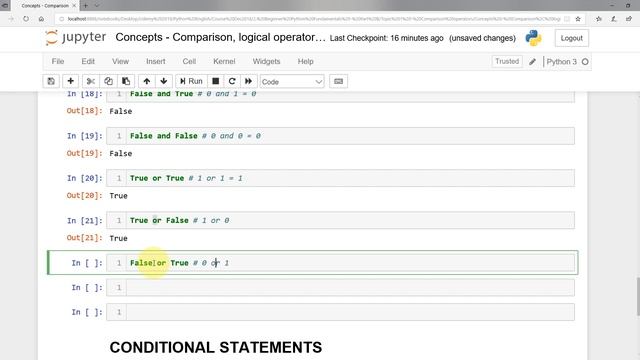Click the pencil edit mode icon
This screenshot has width=640, height=360.
point(532,62)
